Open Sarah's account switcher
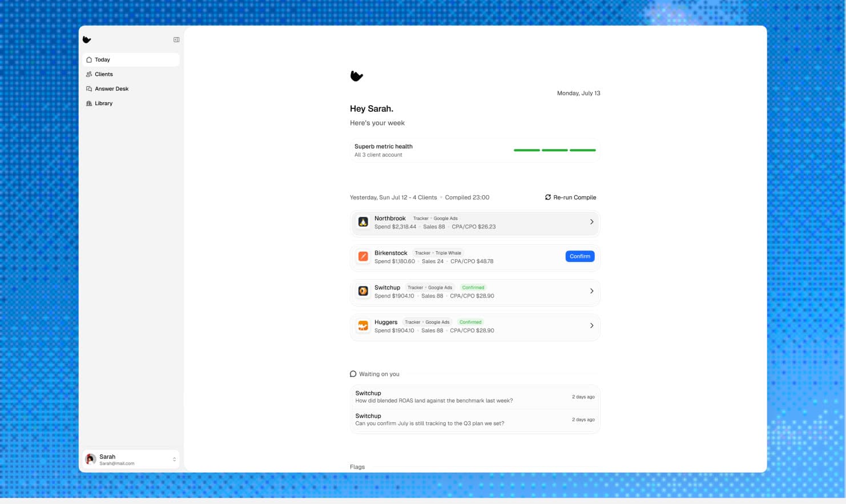 tap(131, 459)
